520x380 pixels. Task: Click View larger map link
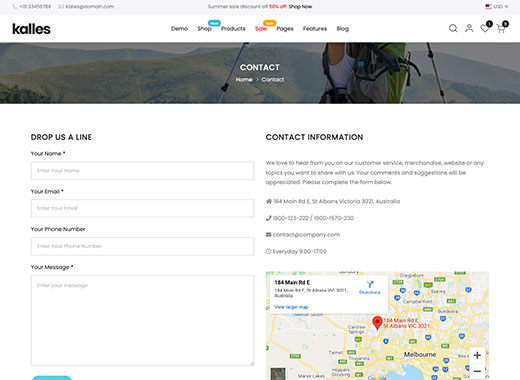tap(291, 307)
